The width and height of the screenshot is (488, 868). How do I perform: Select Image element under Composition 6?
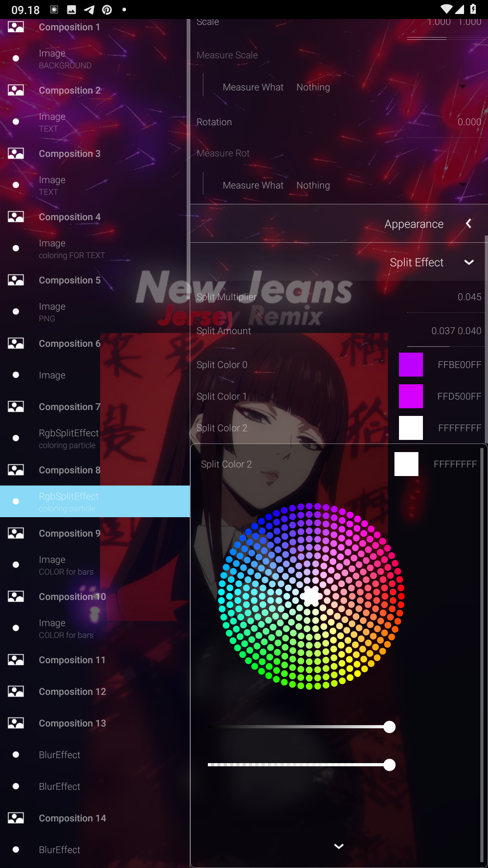[x=95, y=375]
